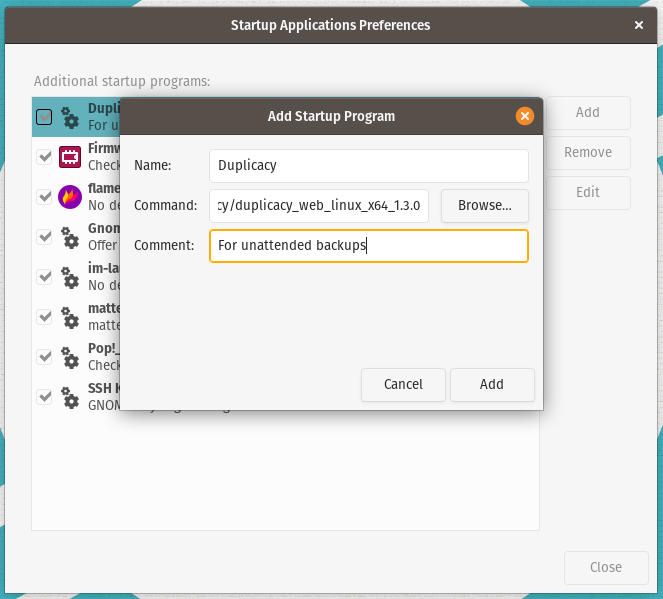
Task: Click the flameshot flame icon
Action: tap(70, 197)
